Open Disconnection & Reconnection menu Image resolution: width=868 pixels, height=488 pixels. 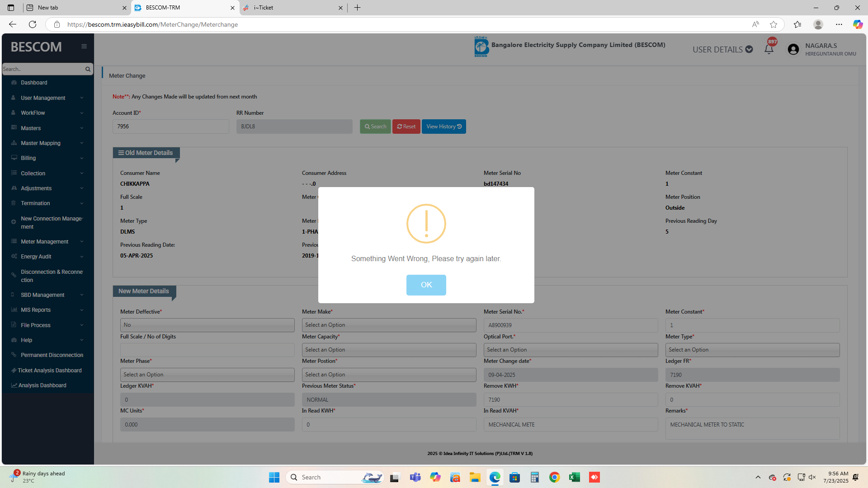[x=48, y=276]
